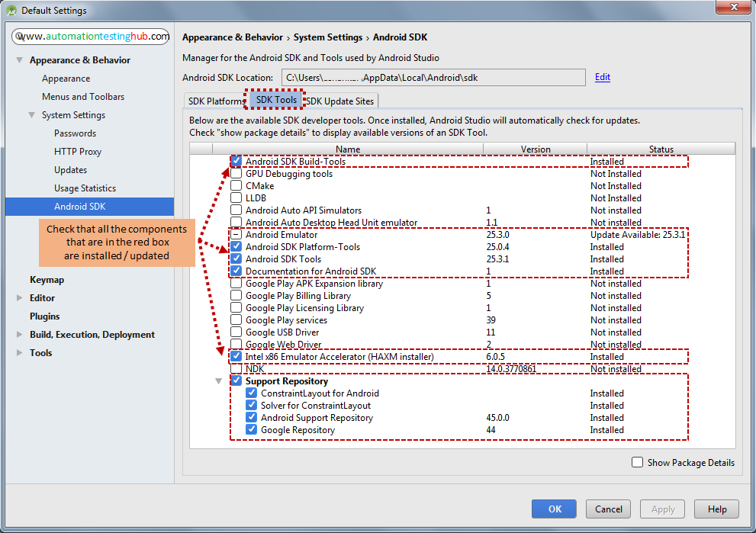Expand the Build, Execution, Deployment section
The height and width of the screenshot is (533, 756).
[19, 335]
